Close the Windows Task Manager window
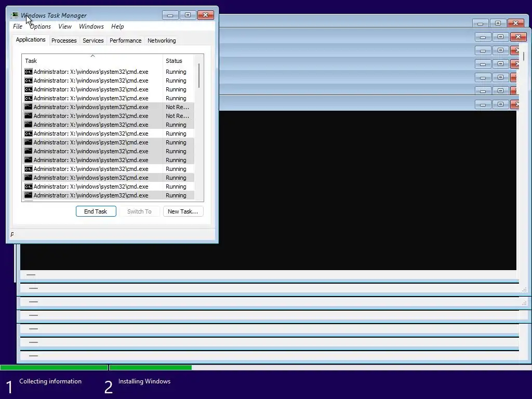The image size is (532, 399). coord(206,15)
